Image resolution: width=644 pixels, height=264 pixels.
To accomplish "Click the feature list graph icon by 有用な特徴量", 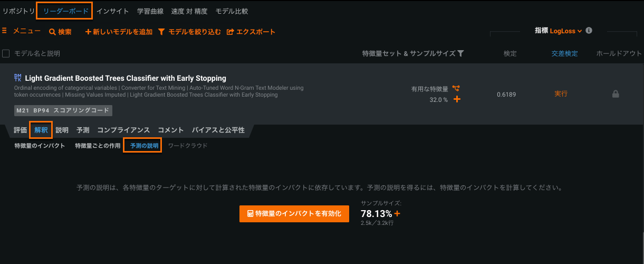I will click(x=456, y=89).
